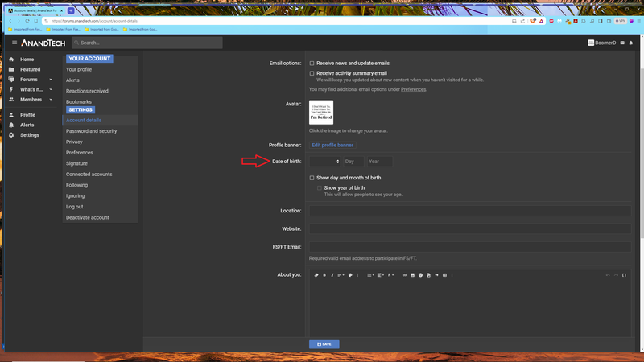This screenshot has width=644, height=362.
Task: Click the Year of birth field
Action: pos(380,162)
